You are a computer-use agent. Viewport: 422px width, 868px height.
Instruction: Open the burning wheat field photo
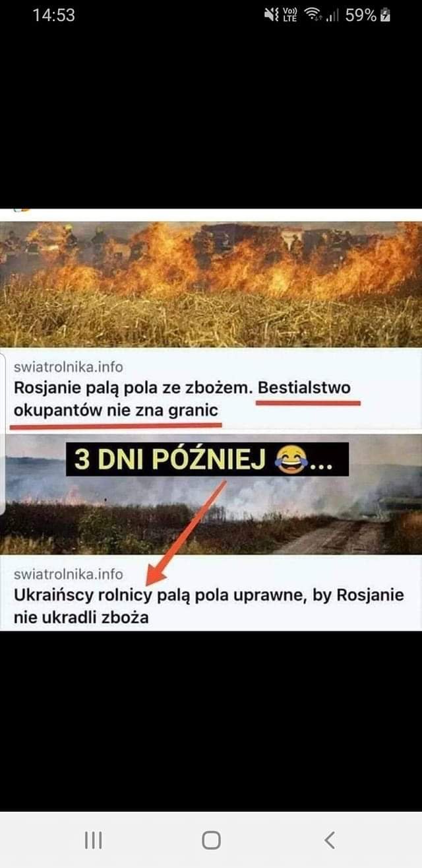click(211, 284)
